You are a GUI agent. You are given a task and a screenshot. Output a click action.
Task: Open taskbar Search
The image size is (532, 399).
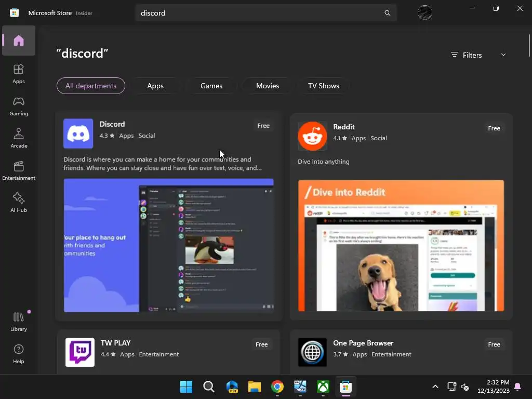[x=209, y=387]
